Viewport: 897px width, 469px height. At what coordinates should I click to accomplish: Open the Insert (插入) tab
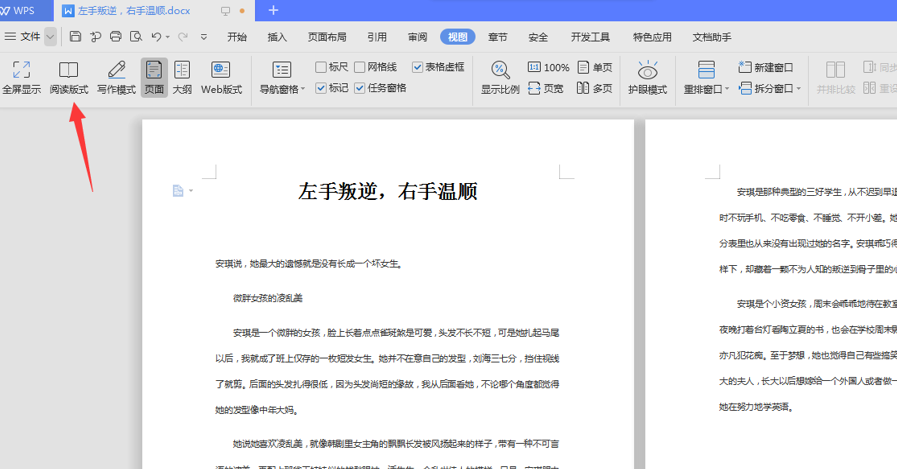pos(277,37)
